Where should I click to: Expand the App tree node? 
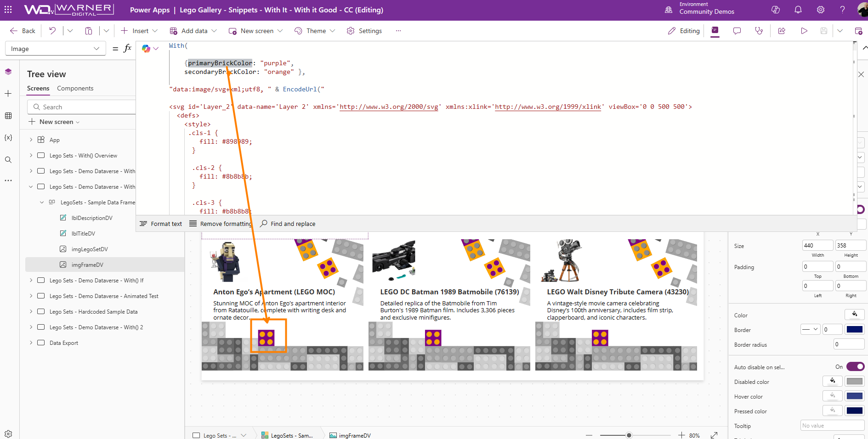tap(31, 140)
